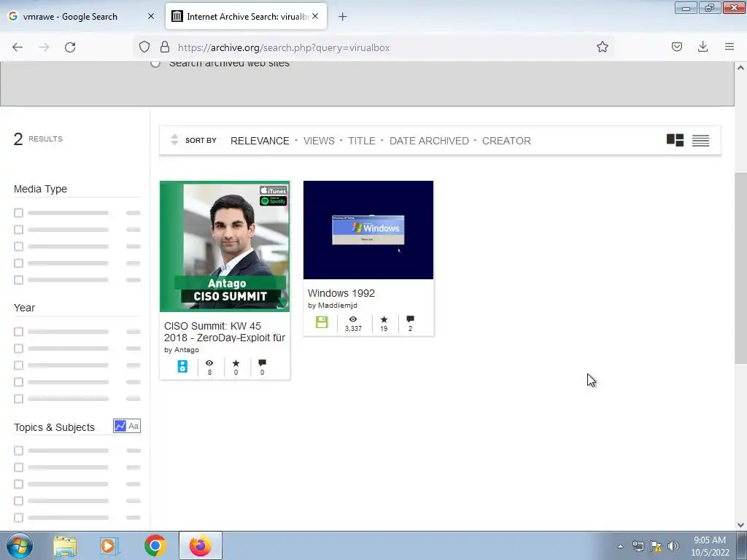The width and height of the screenshot is (747, 560).
Task: Click the favorites star on CISO Summit card
Action: (x=236, y=363)
